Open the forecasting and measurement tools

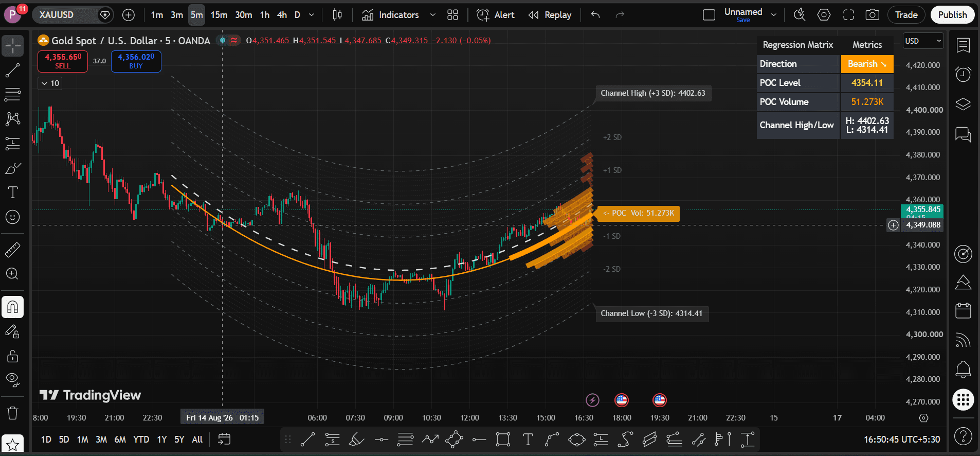pyautogui.click(x=13, y=144)
